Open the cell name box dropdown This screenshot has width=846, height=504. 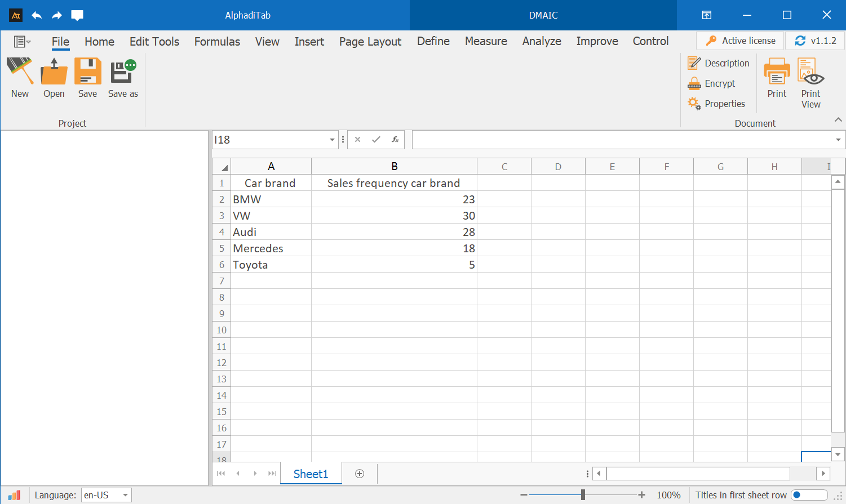pyautogui.click(x=332, y=140)
